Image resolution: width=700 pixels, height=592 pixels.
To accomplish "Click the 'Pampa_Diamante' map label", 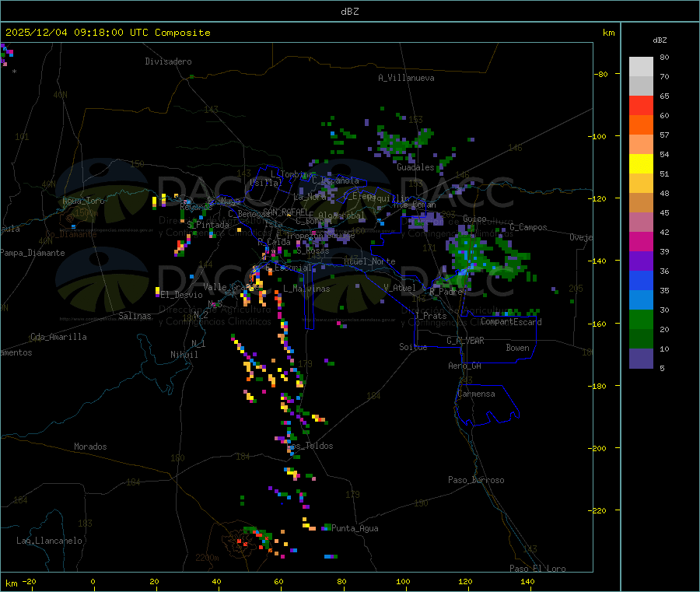I will pyautogui.click(x=33, y=253).
